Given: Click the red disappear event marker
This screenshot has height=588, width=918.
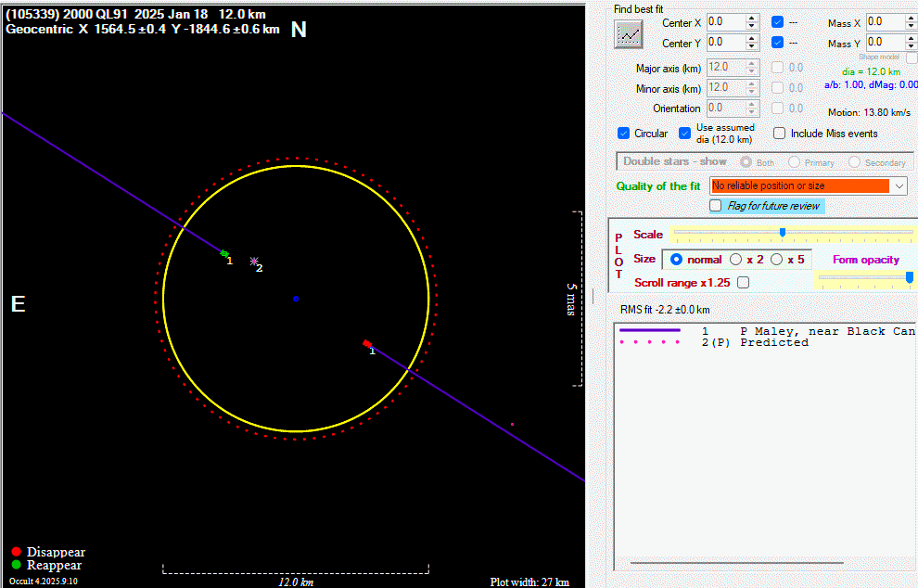Looking at the screenshot, I should 367,344.
